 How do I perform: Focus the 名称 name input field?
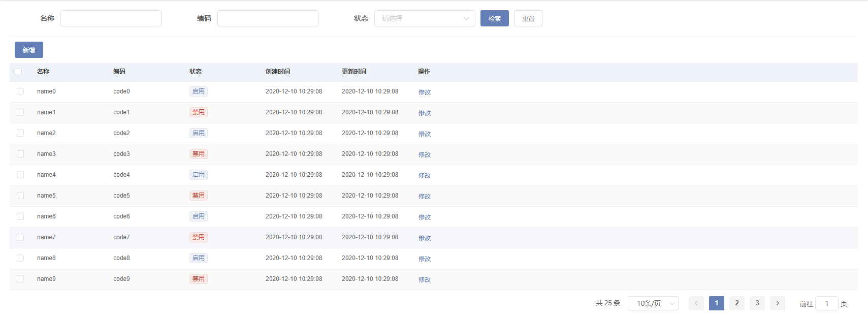pos(111,18)
